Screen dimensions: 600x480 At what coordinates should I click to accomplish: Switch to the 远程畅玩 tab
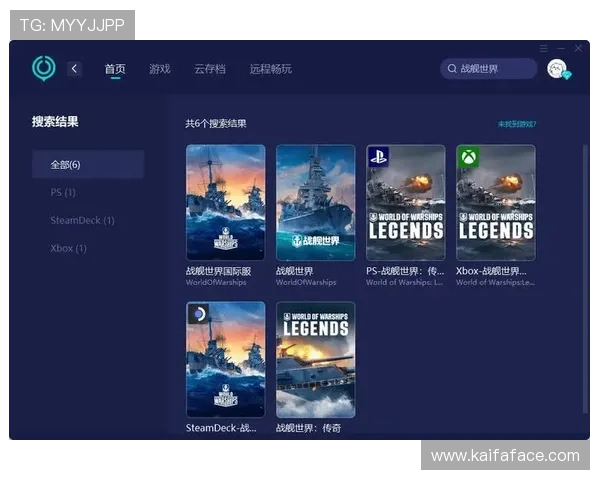tap(271, 69)
